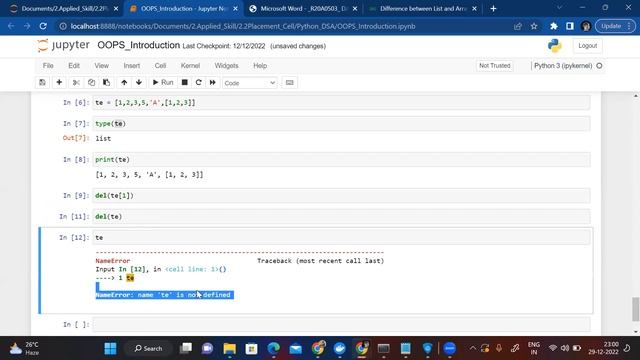
Task: Open the tab search chevron
Action: (560, 8)
